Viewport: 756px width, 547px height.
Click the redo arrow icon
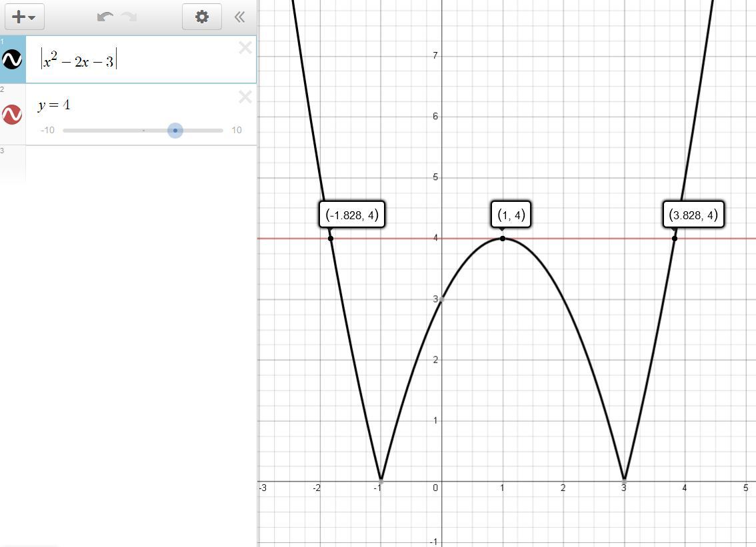coord(129,17)
